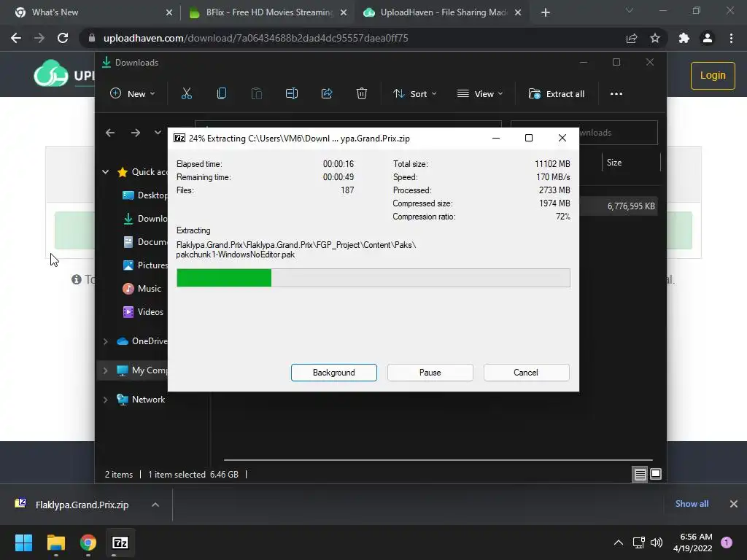This screenshot has height=560, width=747.
Task: Open Windows Start menu
Action: 23,542
